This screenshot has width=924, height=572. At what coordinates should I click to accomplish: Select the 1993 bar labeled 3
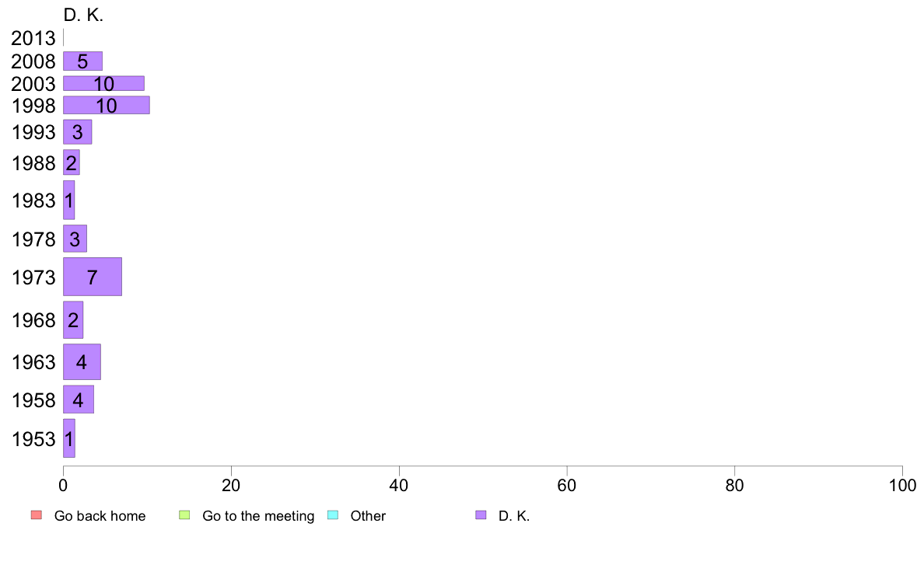78,132
